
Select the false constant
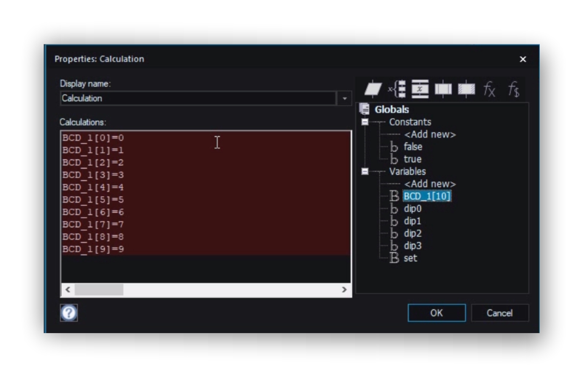(x=413, y=147)
